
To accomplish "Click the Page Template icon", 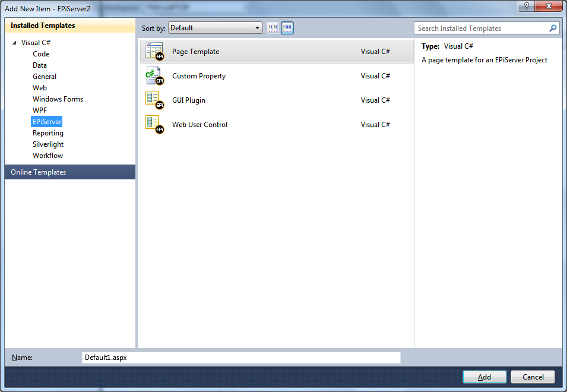I will (154, 52).
